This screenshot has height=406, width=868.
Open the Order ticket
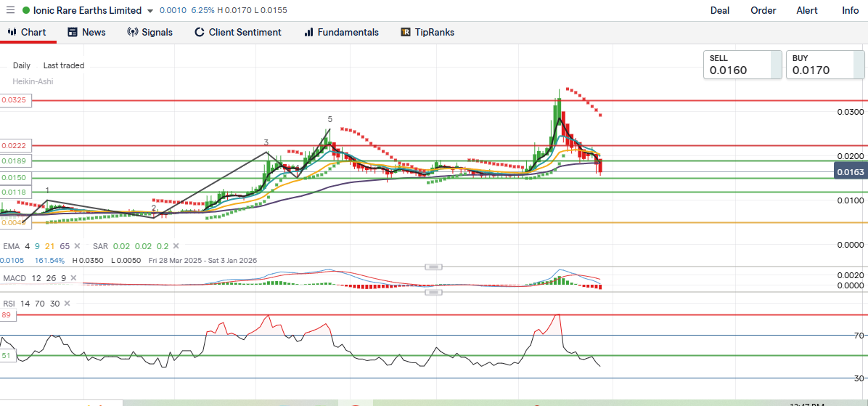[x=763, y=11]
